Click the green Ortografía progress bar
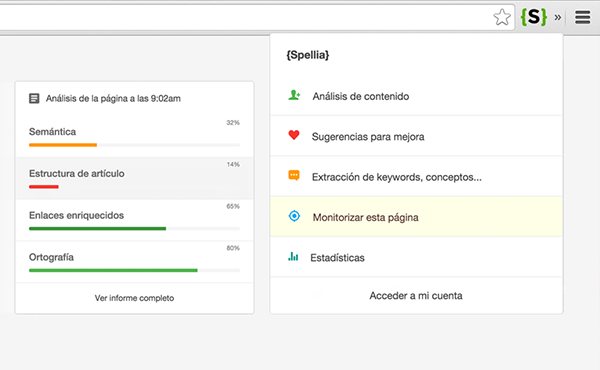 (113, 271)
